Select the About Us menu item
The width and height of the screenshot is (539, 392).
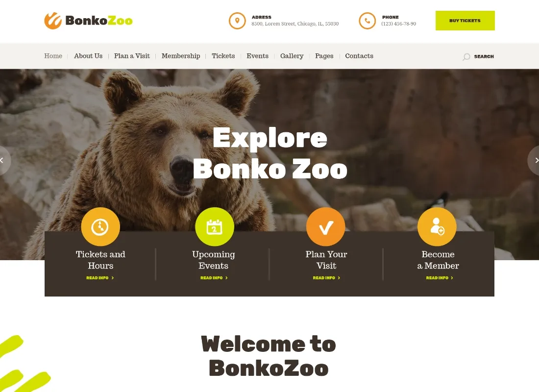pyautogui.click(x=88, y=56)
